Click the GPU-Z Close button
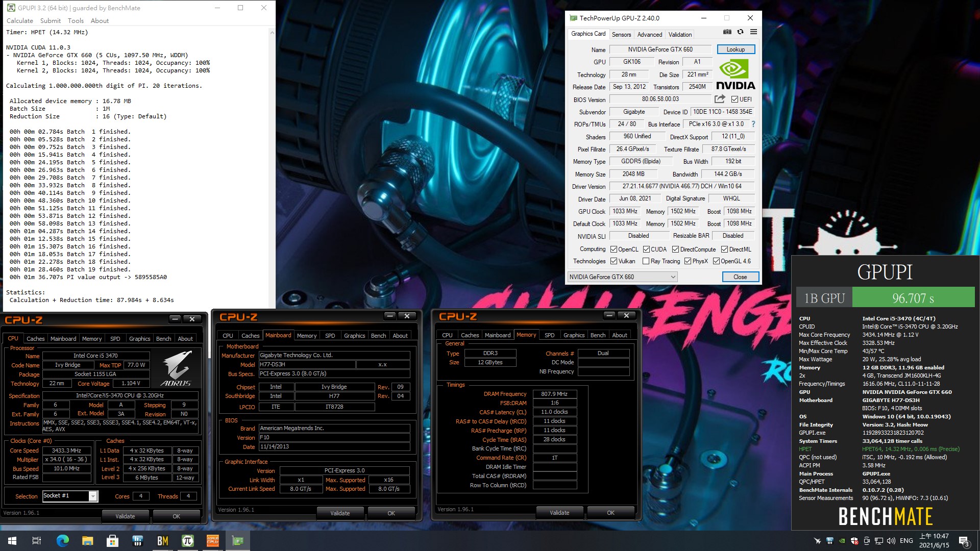980x551 pixels. tap(740, 277)
